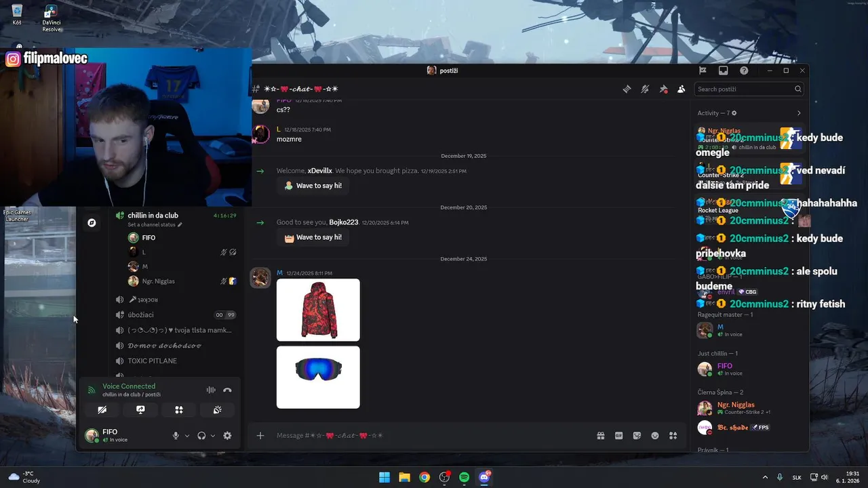This screenshot has height=488, width=868.
Task: Start screen sharing
Action: (140, 410)
